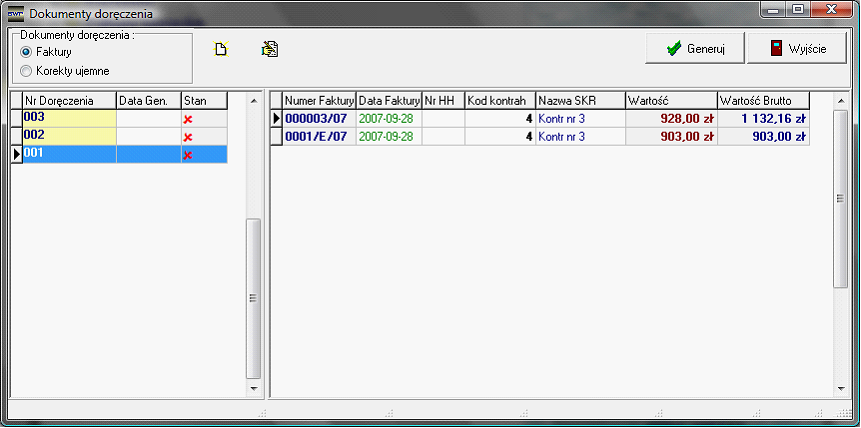861x428 pixels.
Task: Choose the Korekty ujemne radio option
Action: (27, 71)
